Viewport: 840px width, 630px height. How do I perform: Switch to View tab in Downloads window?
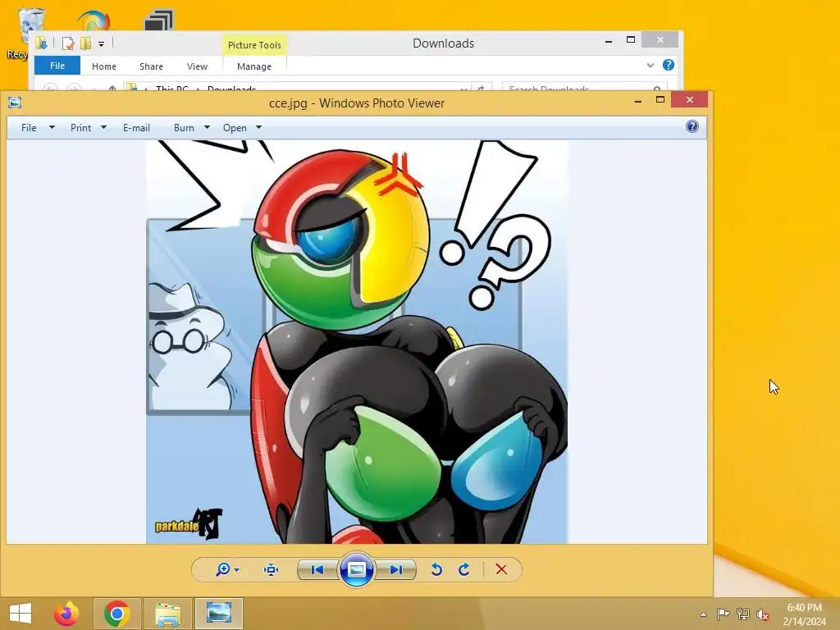(x=197, y=66)
